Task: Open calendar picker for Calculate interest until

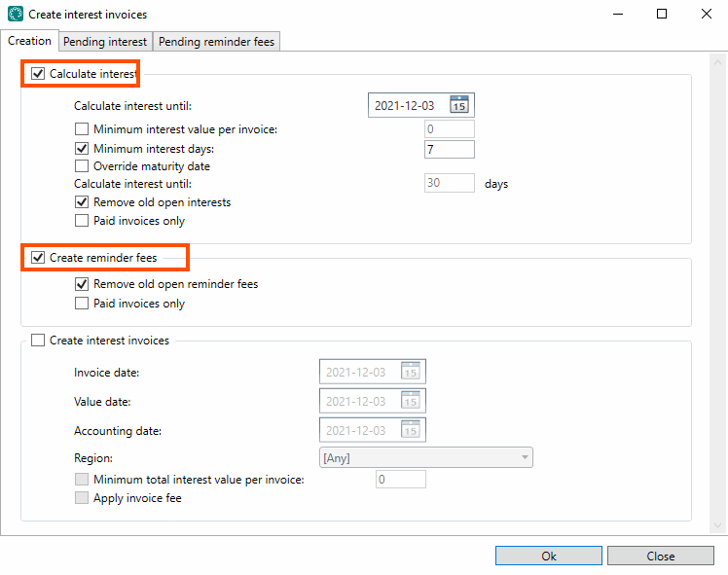Action: (459, 105)
